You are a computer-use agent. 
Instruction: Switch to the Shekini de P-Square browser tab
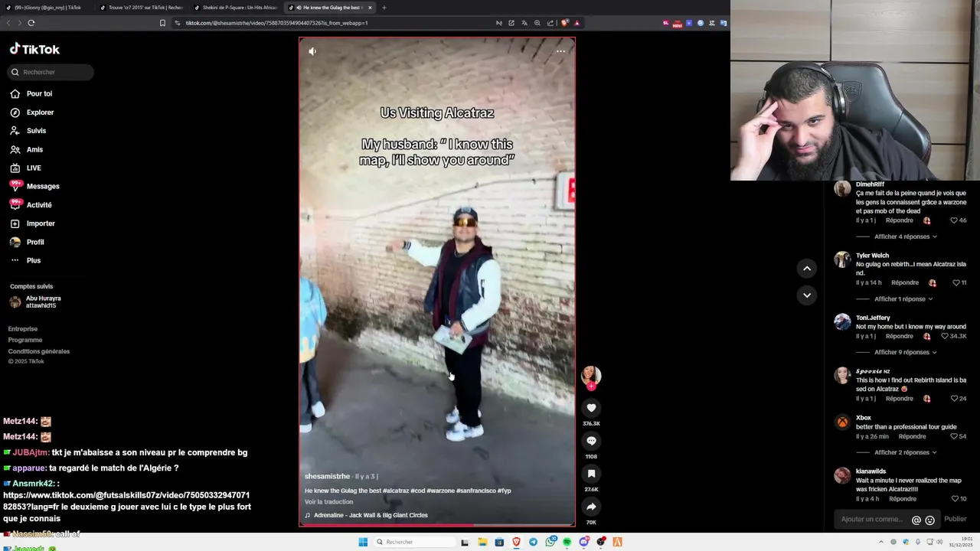point(236,8)
